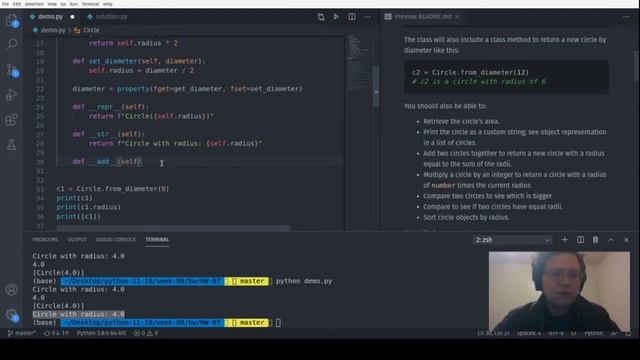Click Synchronize Changes in status bar
The width and height of the screenshot is (640, 360).
[x=56, y=333]
